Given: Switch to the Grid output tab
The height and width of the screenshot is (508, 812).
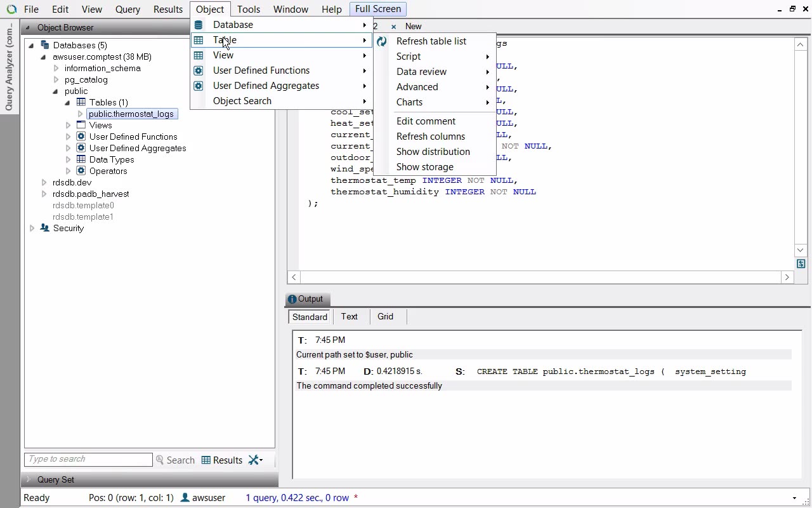Looking at the screenshot, I should [x=385, y=316].
